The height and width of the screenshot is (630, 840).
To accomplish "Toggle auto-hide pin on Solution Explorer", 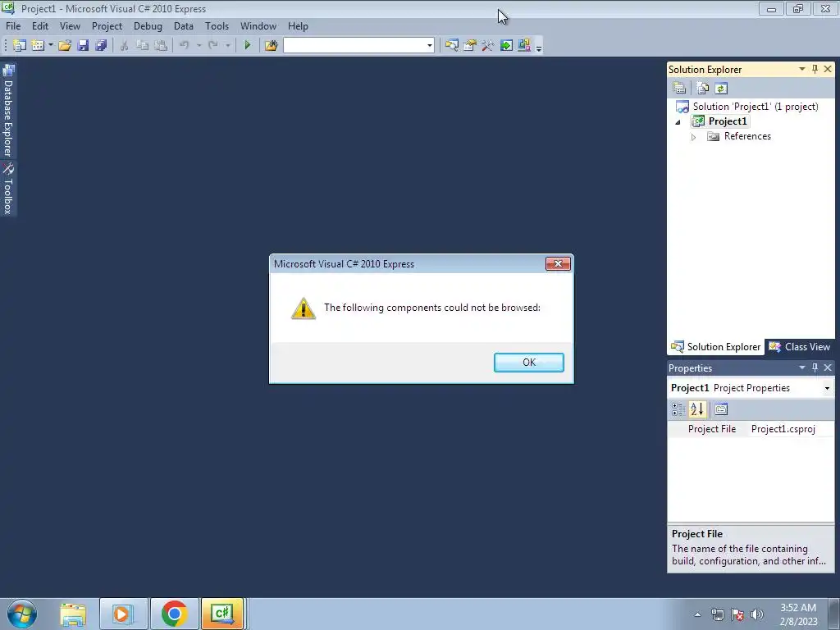I will (x=815, y=69).
